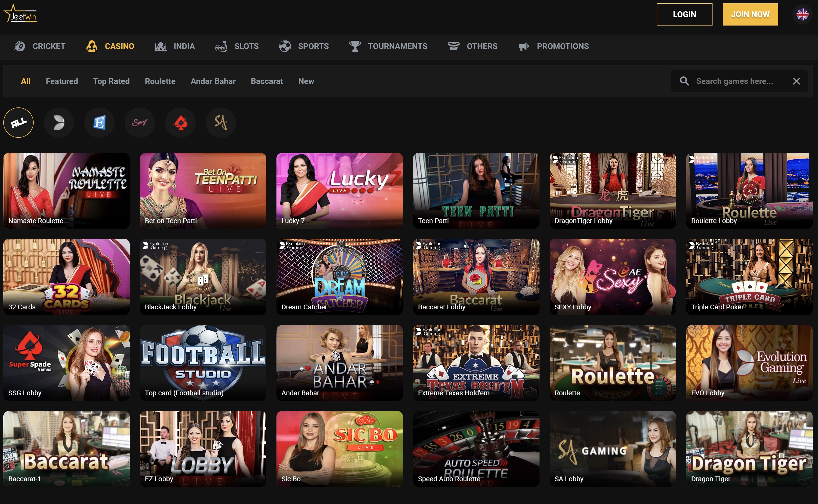Image resolution: width=818 pixels, height=504 pixels.
Task: Select the ALL providers filter
Action: pyautogui.click(x=18, y=122)
